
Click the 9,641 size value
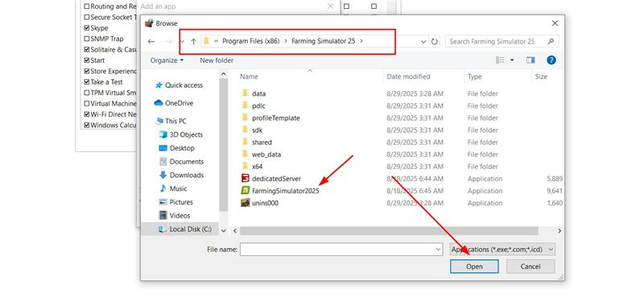click(x=555, y=191)
